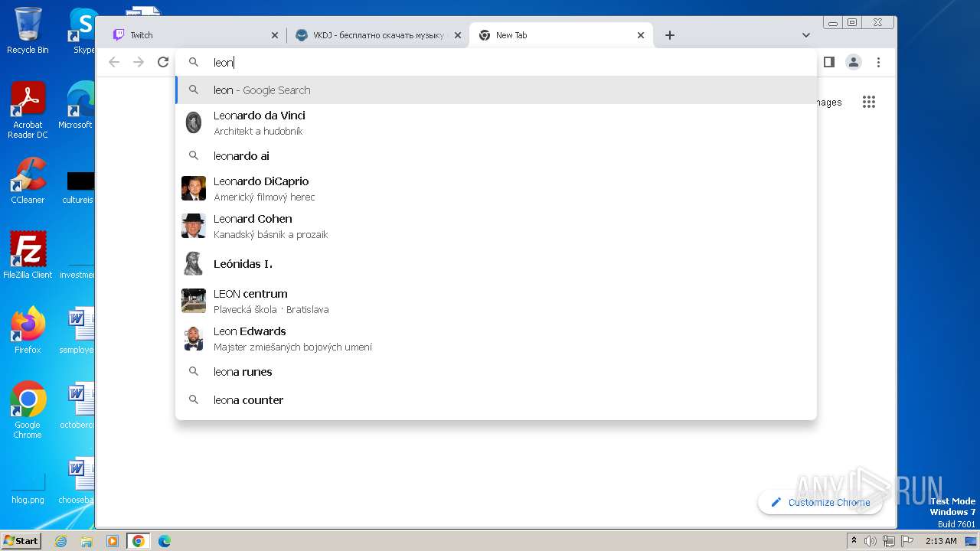Viewport: 980px width, 551px height.
Task: Launch CCleaner from the desktop
Action: pyautogui.click(x=28, y=181)
